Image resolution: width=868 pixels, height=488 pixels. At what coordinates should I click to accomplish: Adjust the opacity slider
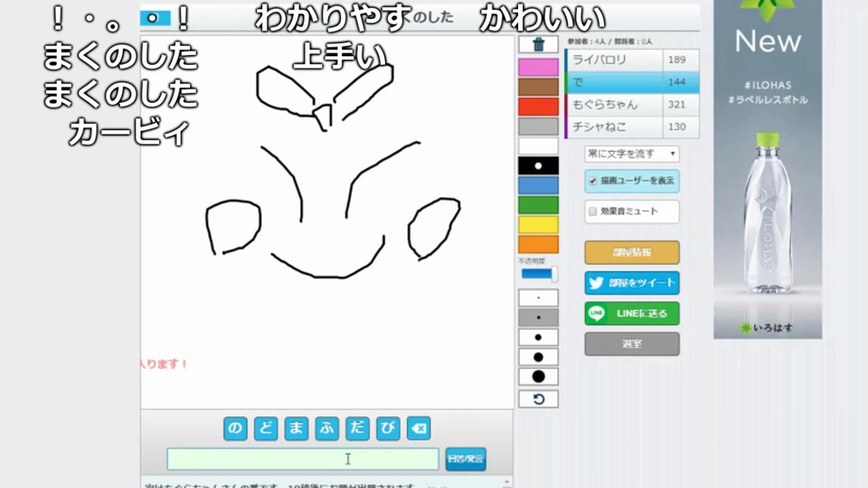coord(539,274)
